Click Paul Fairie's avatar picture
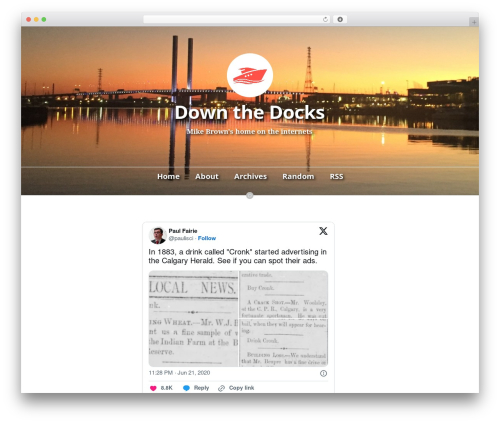 click(157, 235)
